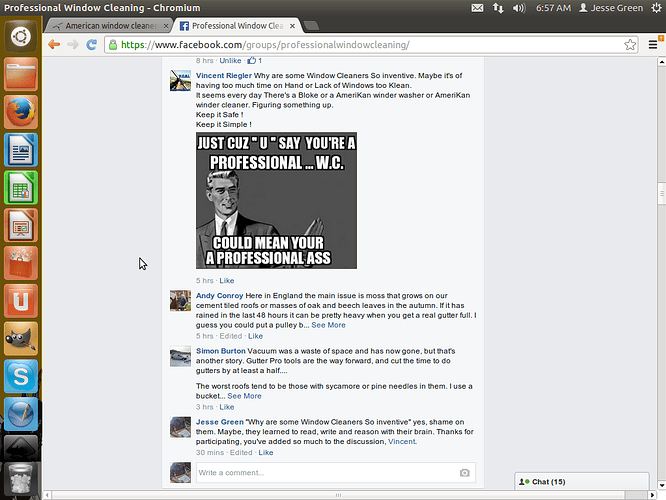
Task: Open Jesse Green's commenter profile link
Action: pos(220,422)
